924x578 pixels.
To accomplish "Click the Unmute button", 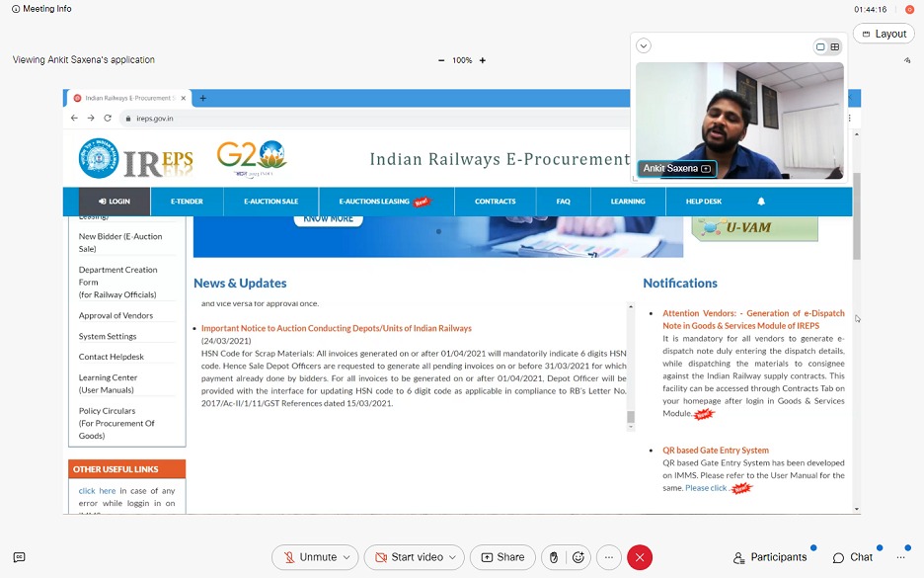I will (310, 557).
